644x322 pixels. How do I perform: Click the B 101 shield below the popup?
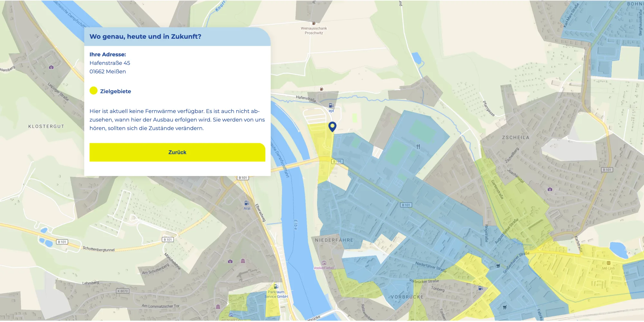click(x=243, y=178)
